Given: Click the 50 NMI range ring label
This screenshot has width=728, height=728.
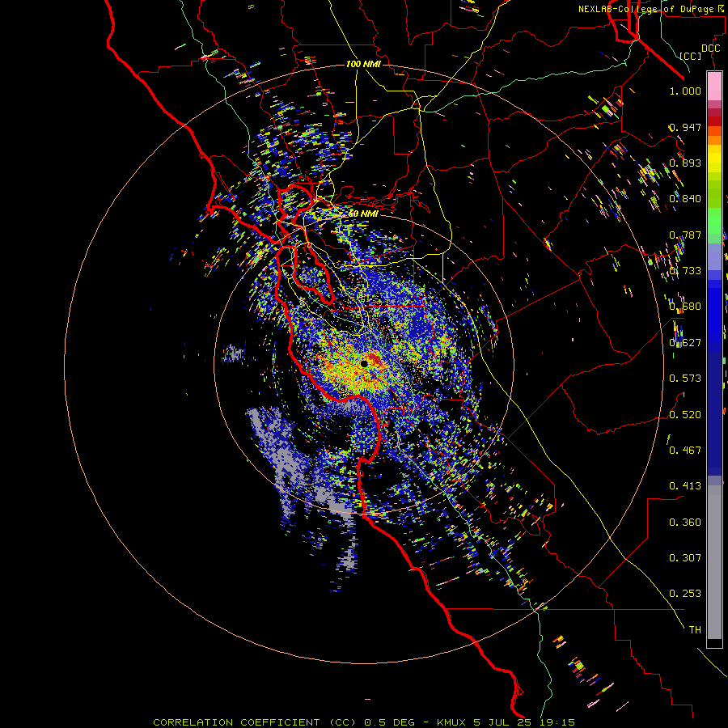Looking at the screenshot, I should coord(363,214).
